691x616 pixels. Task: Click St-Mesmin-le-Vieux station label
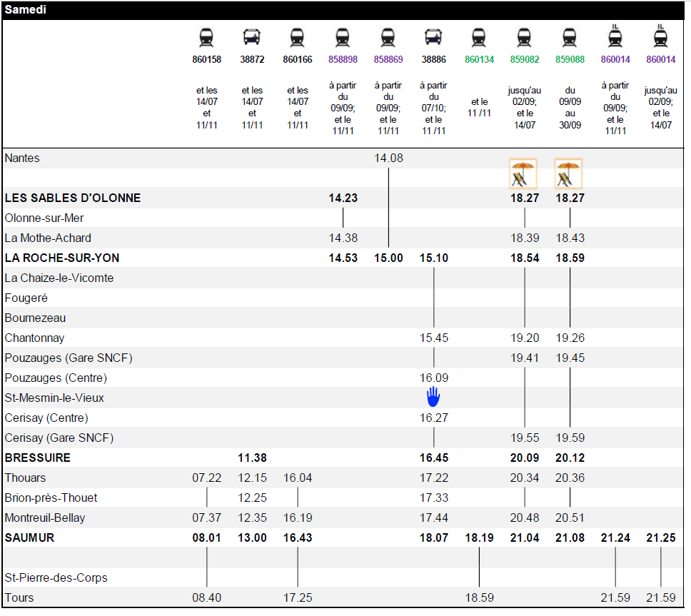(54, 398)
